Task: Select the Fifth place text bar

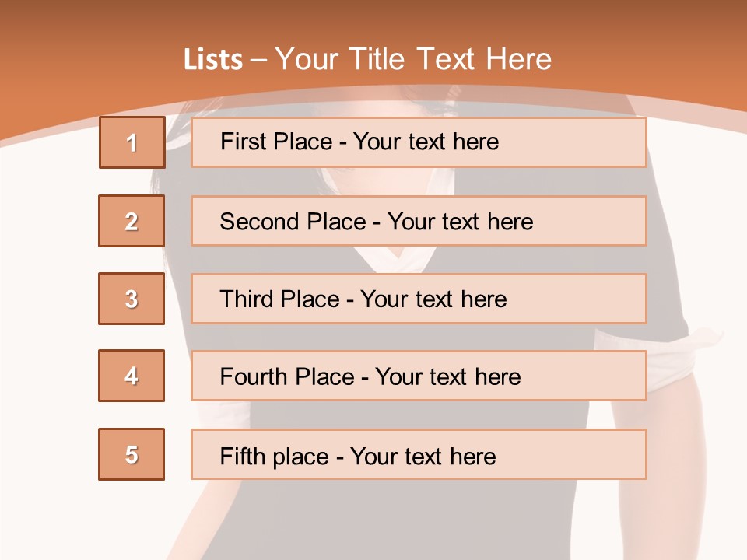Action: pyautogui.click(x=419, y=454)
